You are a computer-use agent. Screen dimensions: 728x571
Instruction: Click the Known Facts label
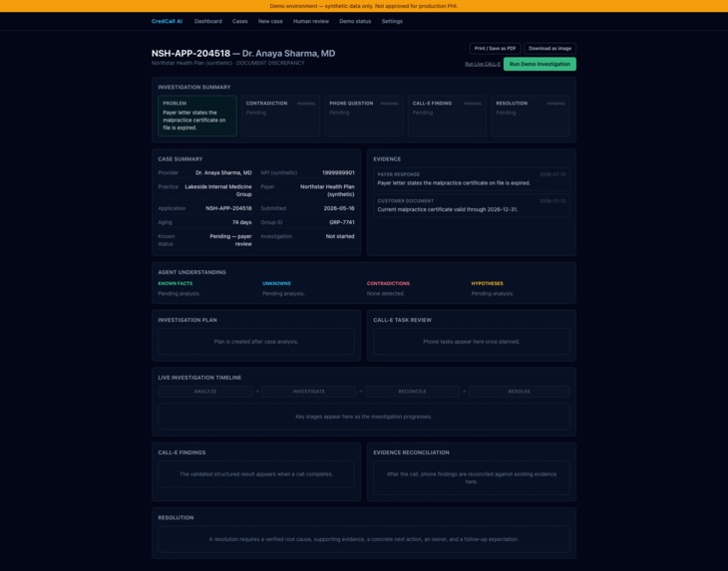click(x=176, y=283)
